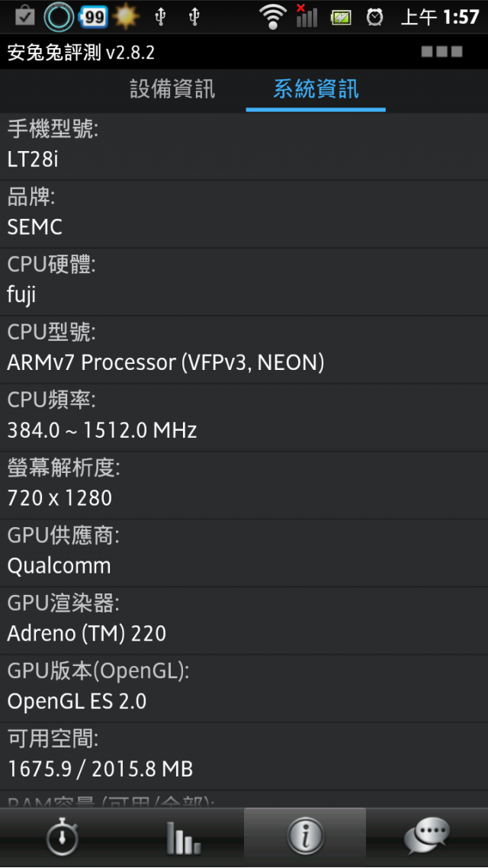Tap the three-square overflow menu icon
This screenshot has width=488, height=868.
(441, 52)
